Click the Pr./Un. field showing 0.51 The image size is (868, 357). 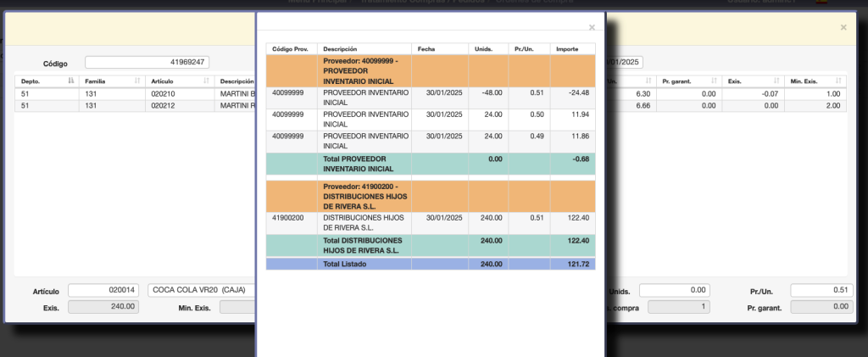coord(821,290)
